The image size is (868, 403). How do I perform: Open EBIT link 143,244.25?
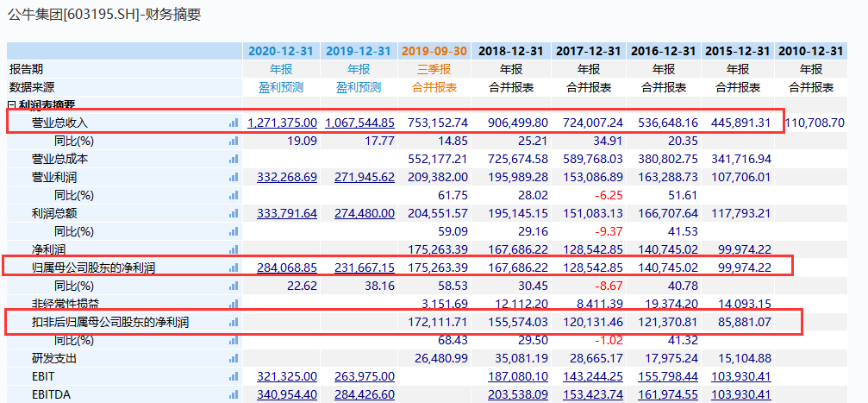[593, 376]
